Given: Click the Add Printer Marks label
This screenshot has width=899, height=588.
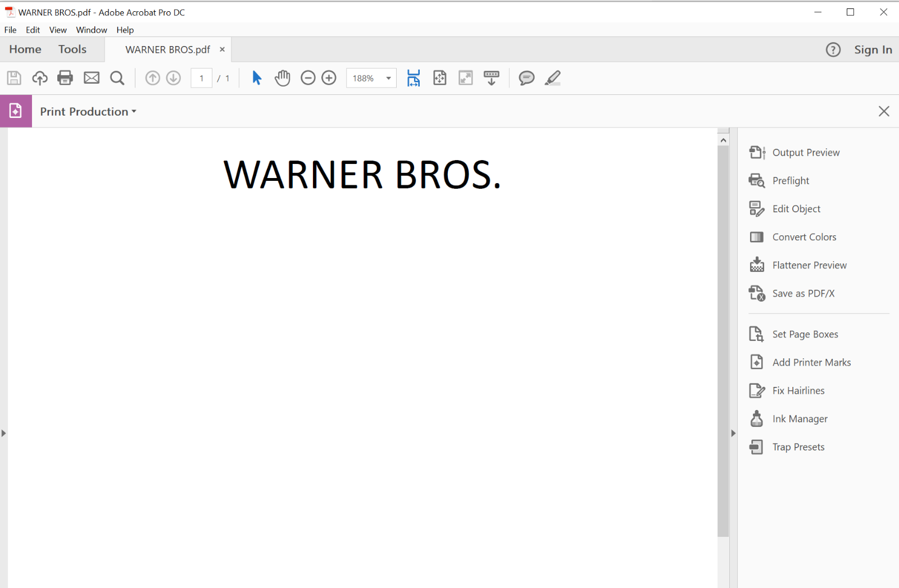Looking at the screenshot, I should click(811, 362).
